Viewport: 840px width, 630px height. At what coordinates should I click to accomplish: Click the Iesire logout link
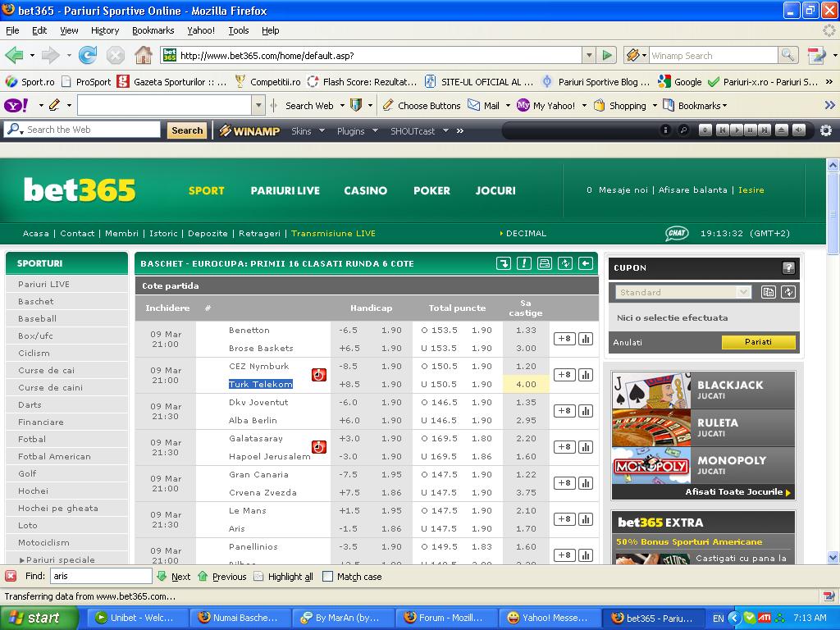click(751, 189)
